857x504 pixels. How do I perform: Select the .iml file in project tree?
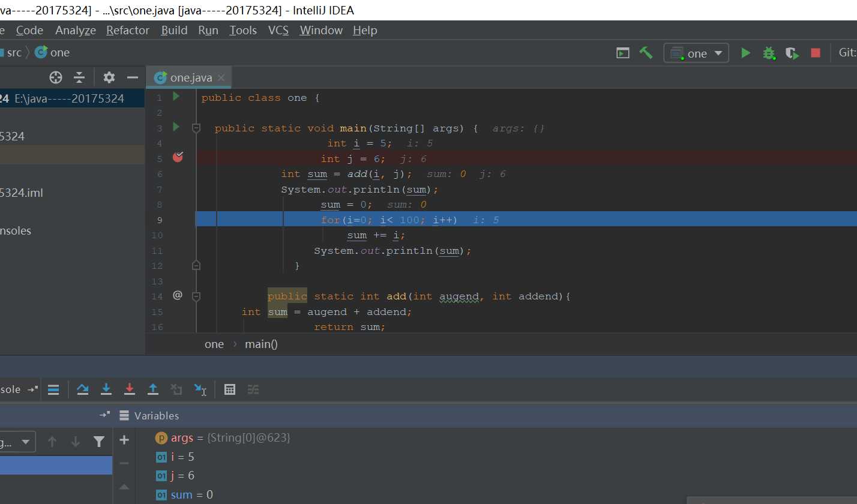click(x=22, y=193)
